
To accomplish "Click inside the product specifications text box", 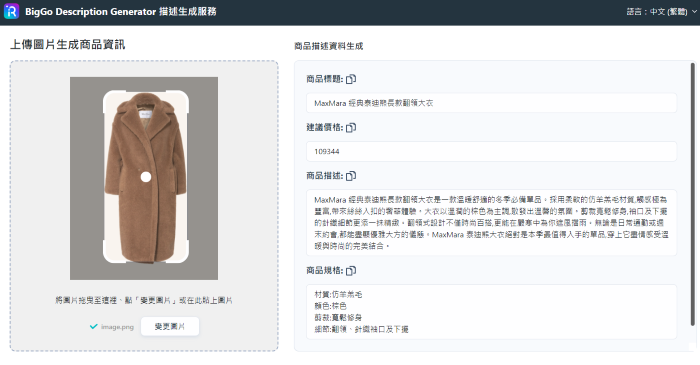I will pos(491,312).
